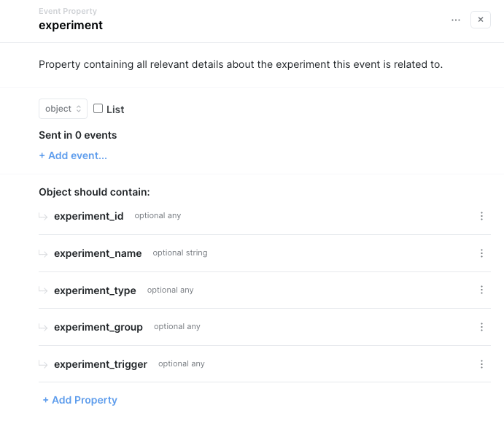Click the Add event link
The height and width of the screenshot is (424, 504).
pyautogui.click(x=73, y=155)
